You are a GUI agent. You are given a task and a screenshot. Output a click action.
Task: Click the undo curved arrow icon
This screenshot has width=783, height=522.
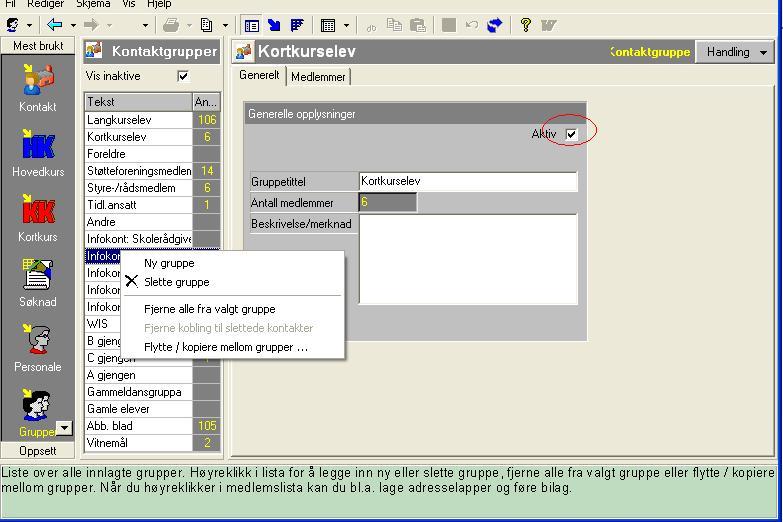click(472, 24)
